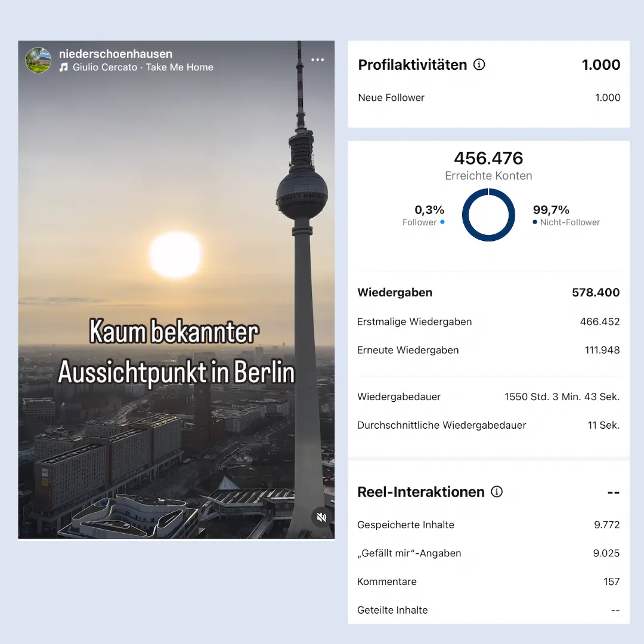Screen dimensions: 644x644
Task: Click the reach donut chart
Action: (x=488, y=215)
